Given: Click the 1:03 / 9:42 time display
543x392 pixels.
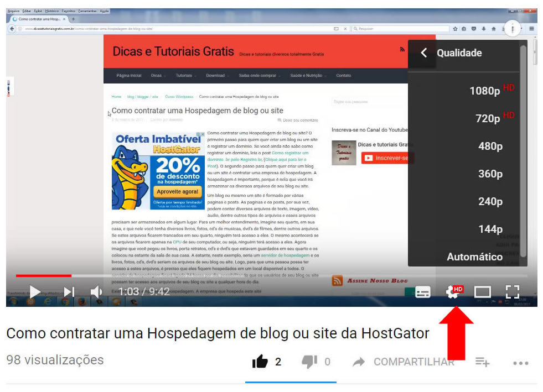Looking at the screenshot, I should tap(144, 292).
